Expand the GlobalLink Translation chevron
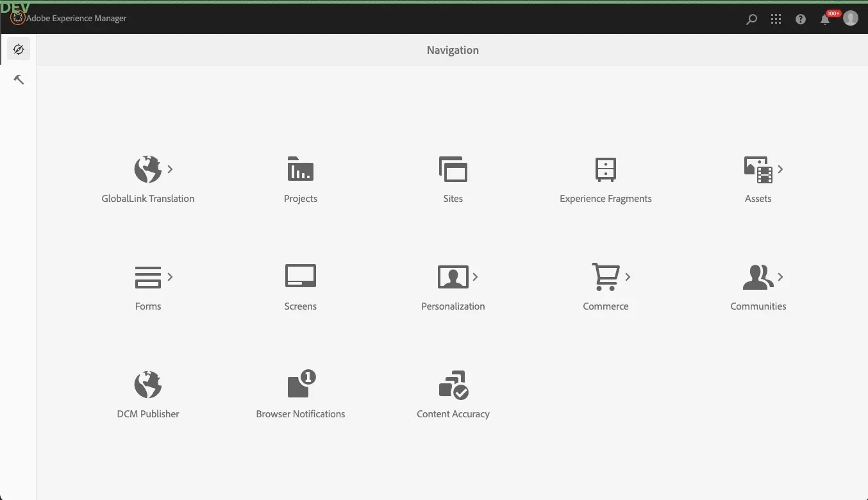The height and width of the screenshot is (500, 868). [170, 169]
